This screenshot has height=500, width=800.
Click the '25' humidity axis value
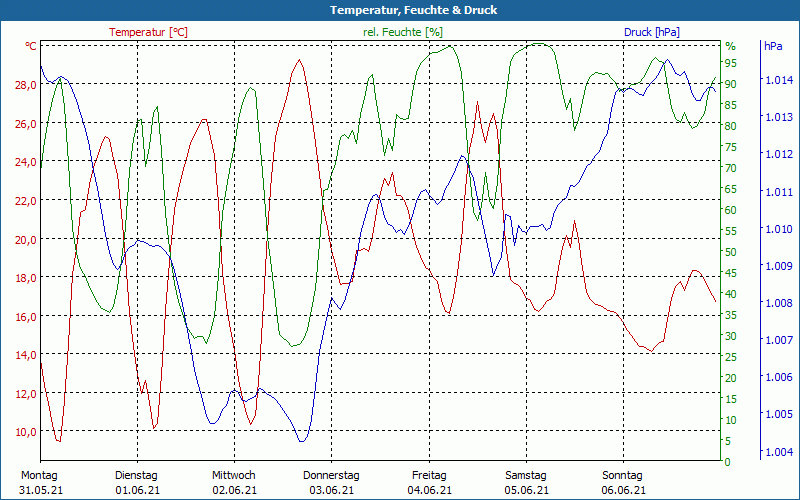(731, 357)
